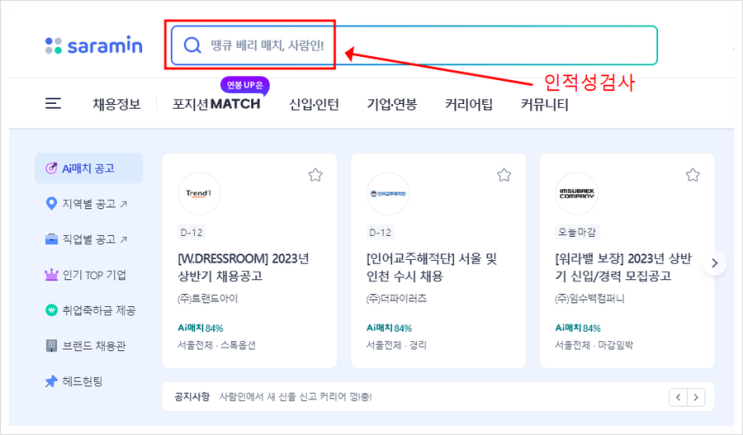This screenshot has width=743, height=435.
Task: Click D-12 badge on W.DRESSROOM card
Action: pos(191,232)
